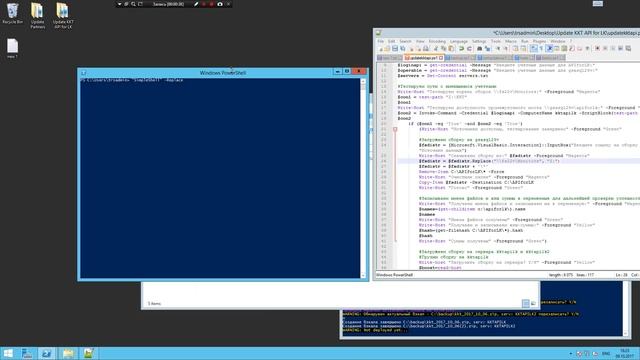
Task: Click the Paste icon in Notepad++ toolbar
Action: (x=451, y=49)
